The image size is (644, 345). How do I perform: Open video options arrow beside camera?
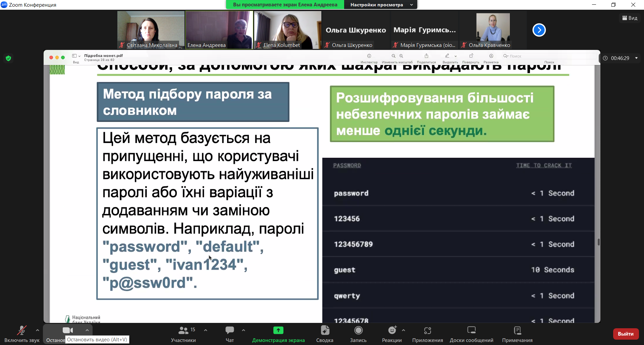[87, 330]
